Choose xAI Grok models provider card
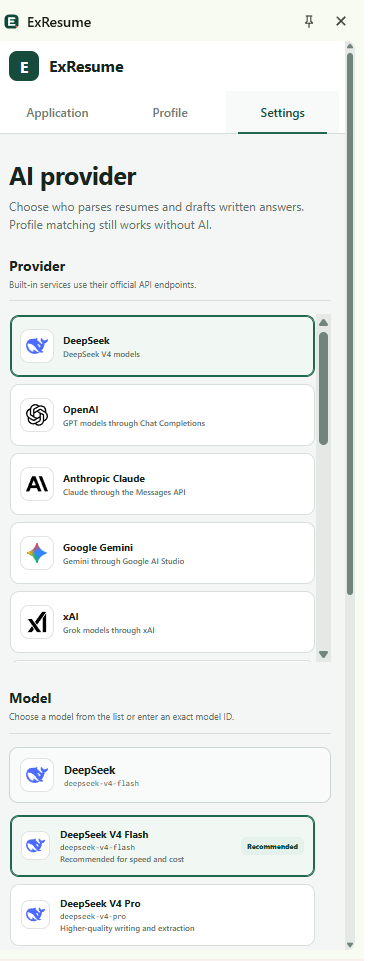The image size is (372, 961). (162, 622)
